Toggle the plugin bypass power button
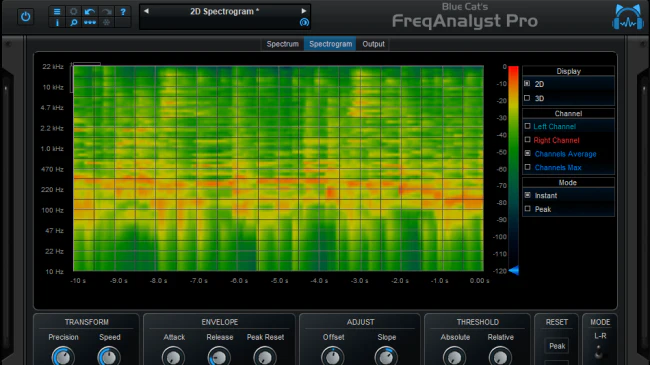 coord(26,17)
